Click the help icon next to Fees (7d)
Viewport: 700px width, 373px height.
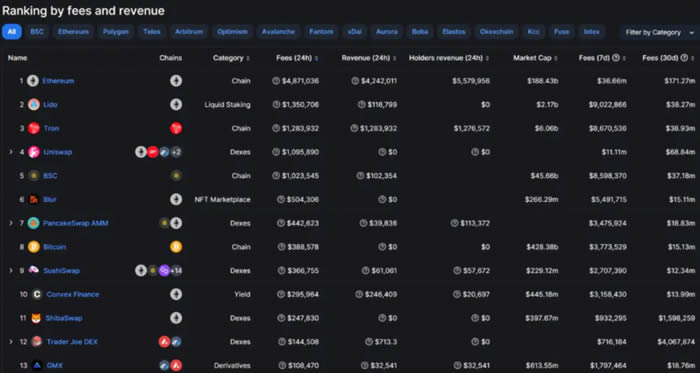(616, 58)
